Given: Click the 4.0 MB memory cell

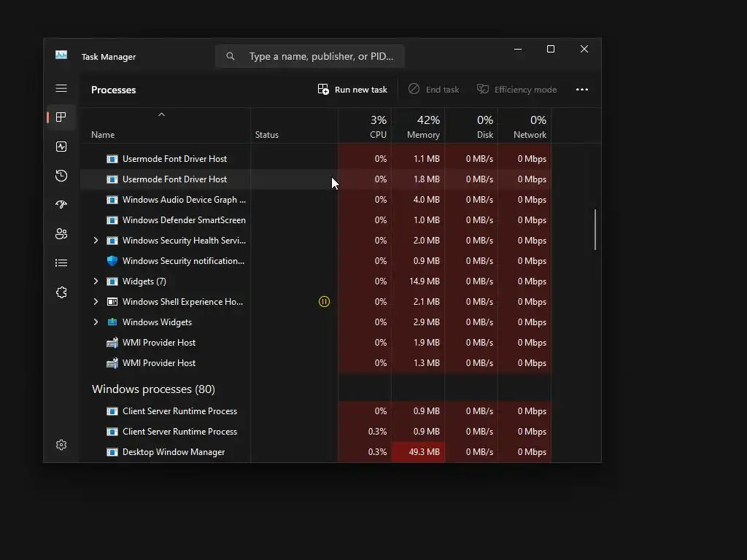Looking at the screenshot, I should coord(418,200).
